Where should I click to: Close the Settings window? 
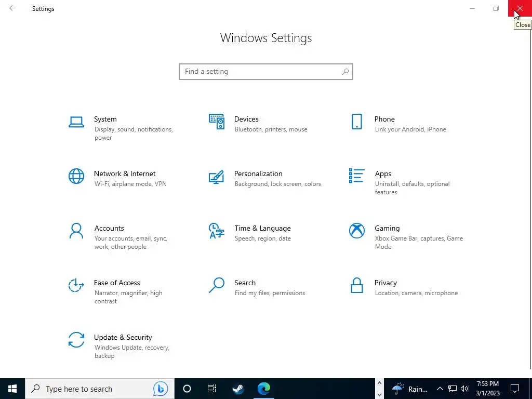pos(520,8)
